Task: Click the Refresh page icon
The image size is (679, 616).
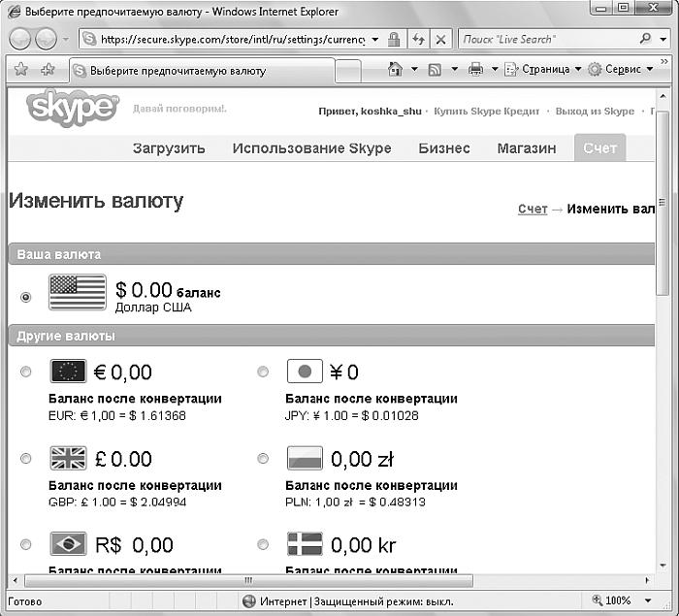Action: coord(419,40)
